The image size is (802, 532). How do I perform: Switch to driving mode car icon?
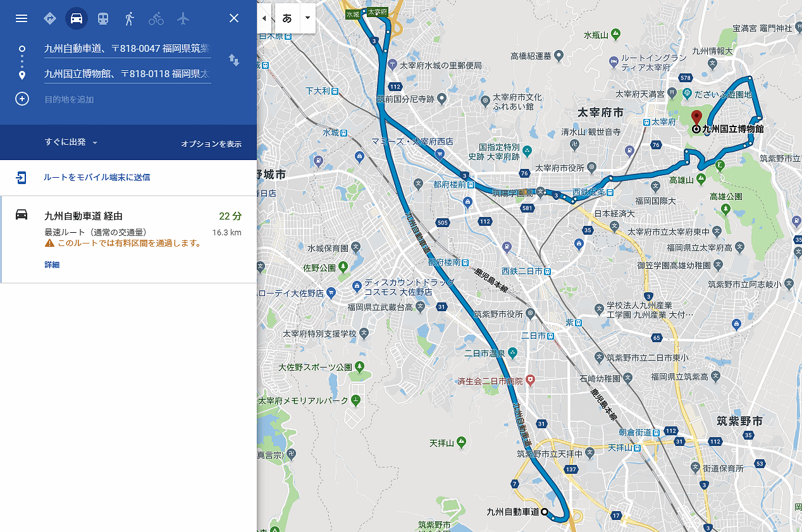pyautogui.click(x=77, y=18)
